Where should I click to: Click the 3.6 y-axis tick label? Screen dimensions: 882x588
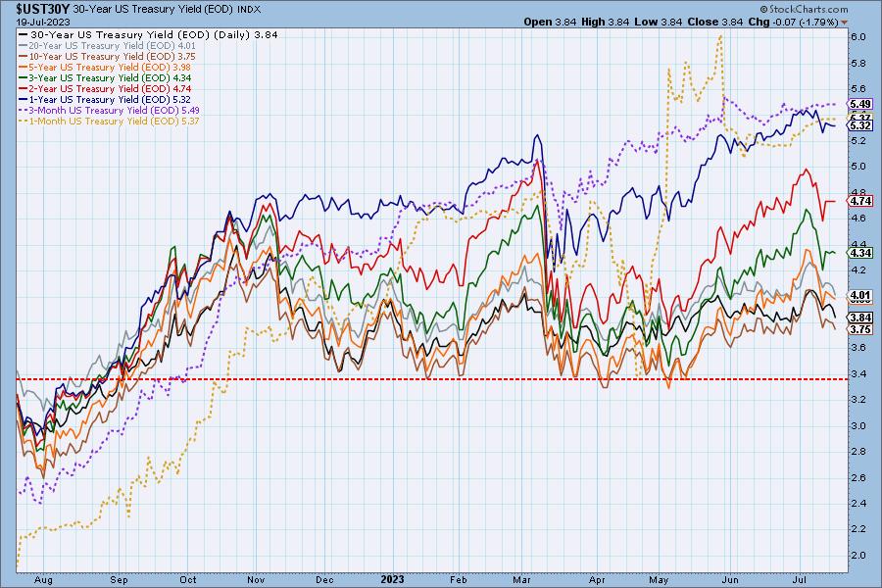click(x=858, y=348)
